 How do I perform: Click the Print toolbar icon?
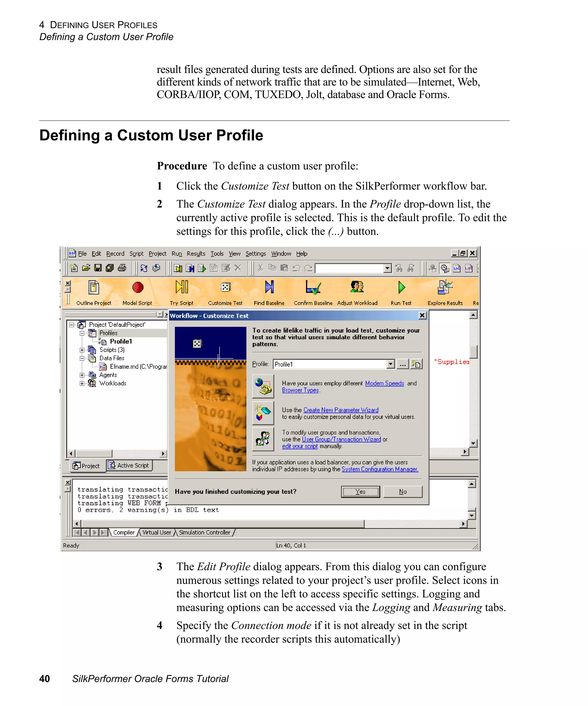[122, 268]
